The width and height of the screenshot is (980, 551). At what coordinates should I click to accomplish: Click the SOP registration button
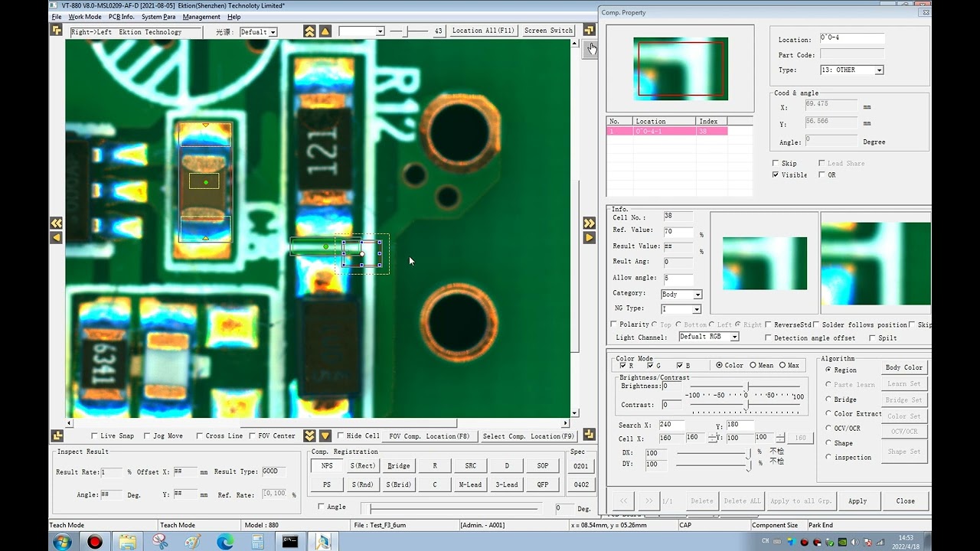pos(543,466)
